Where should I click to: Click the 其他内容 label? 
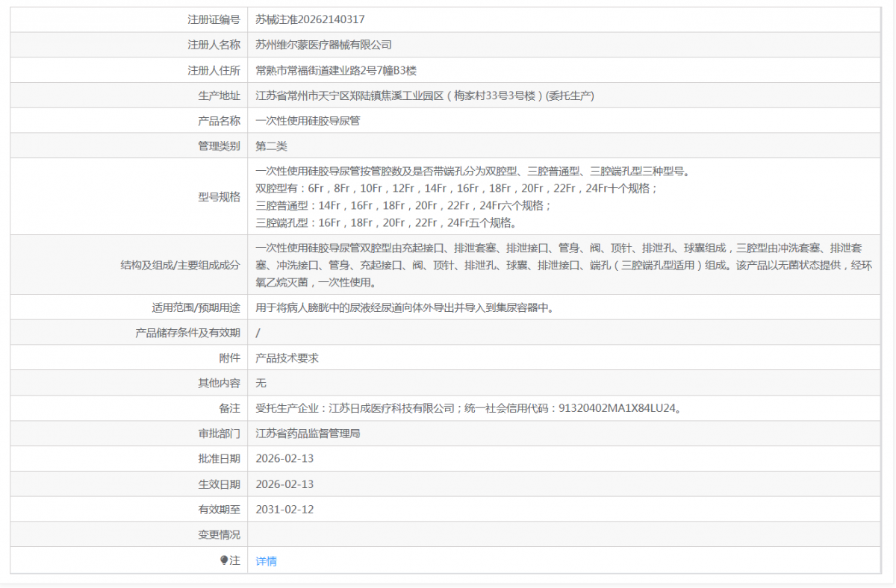point(219,383)
